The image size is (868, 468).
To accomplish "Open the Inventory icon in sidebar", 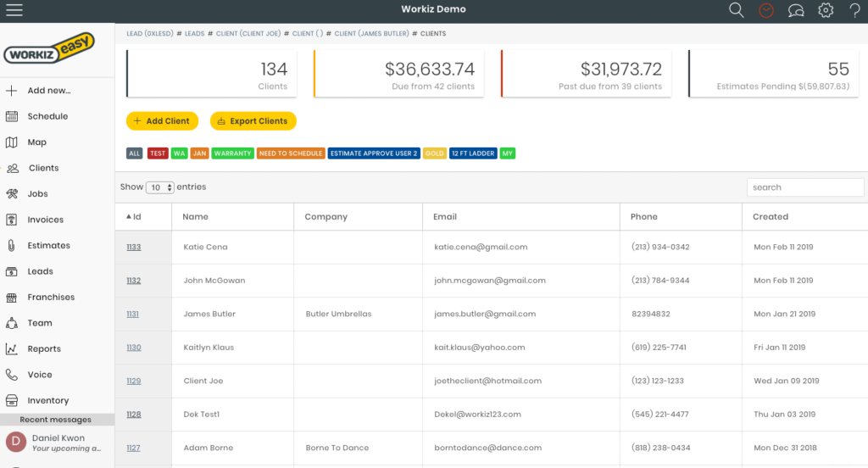I will click(12, 400).
